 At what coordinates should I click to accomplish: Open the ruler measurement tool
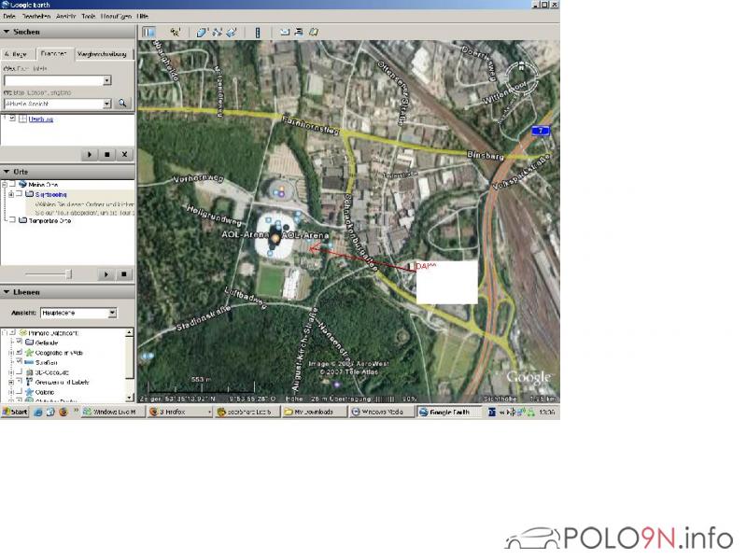258,32
